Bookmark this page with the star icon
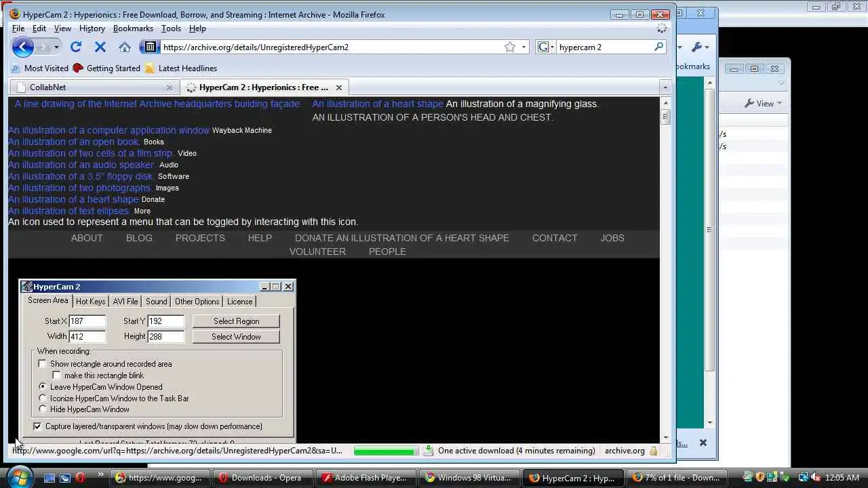868x488 pixels. (510, 47)
